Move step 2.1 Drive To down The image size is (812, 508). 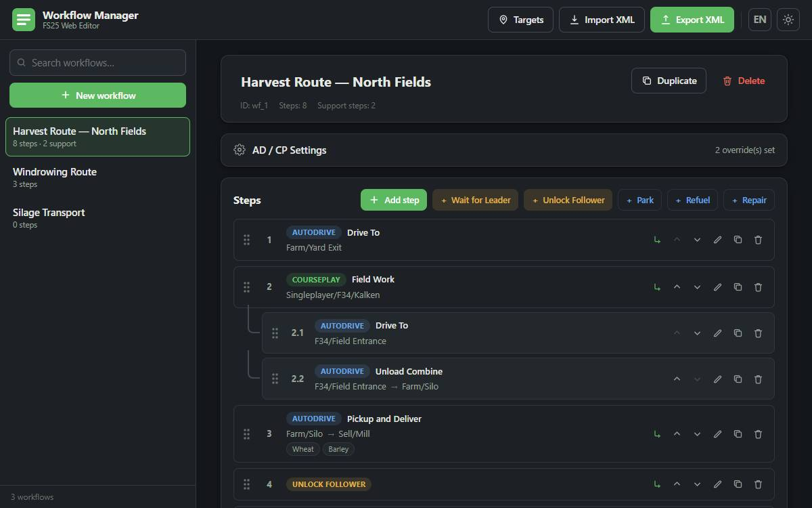[697, 333]
